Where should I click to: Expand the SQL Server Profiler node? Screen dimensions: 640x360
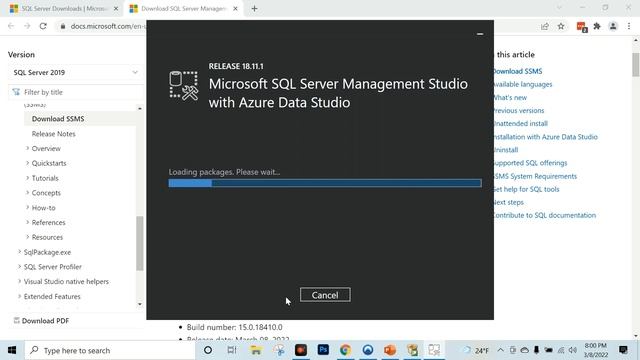click(x=19, y=267)
